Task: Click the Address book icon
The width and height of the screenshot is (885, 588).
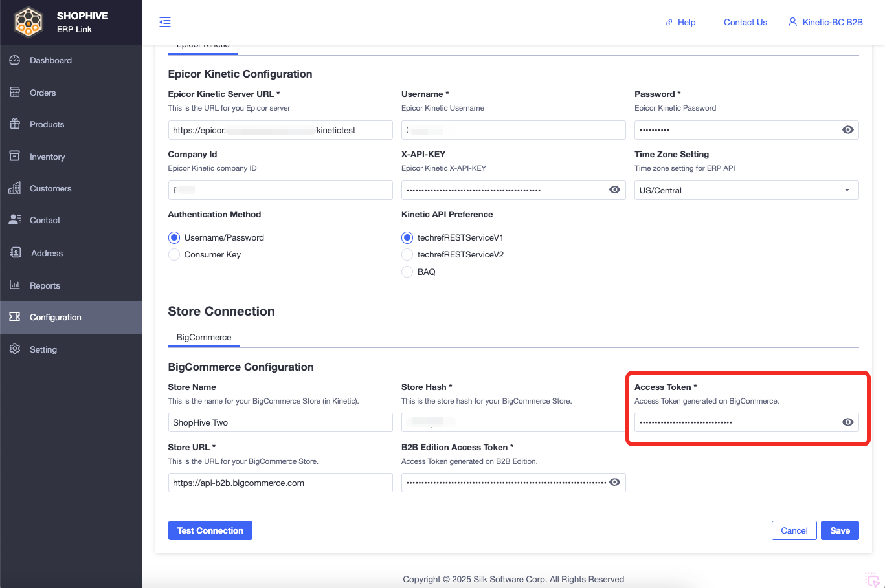Action: 16,252
